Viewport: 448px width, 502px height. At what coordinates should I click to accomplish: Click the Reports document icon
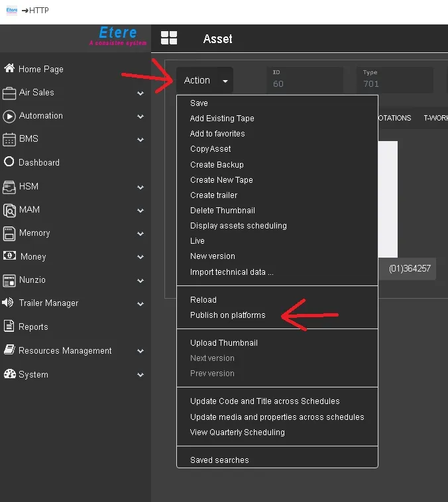pos(9,326)
